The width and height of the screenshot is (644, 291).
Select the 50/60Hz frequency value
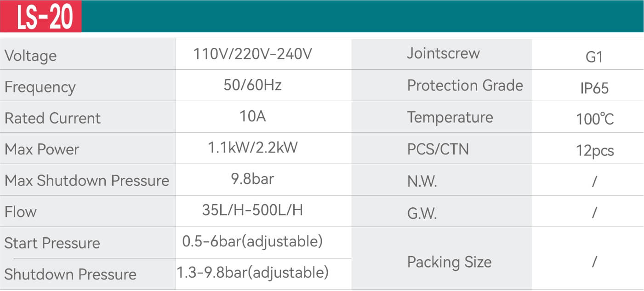click(253, 85)
